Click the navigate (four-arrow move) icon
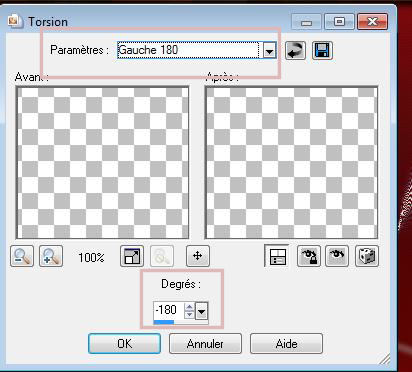This screenshot has width=412, height=372. click(198, 256)
